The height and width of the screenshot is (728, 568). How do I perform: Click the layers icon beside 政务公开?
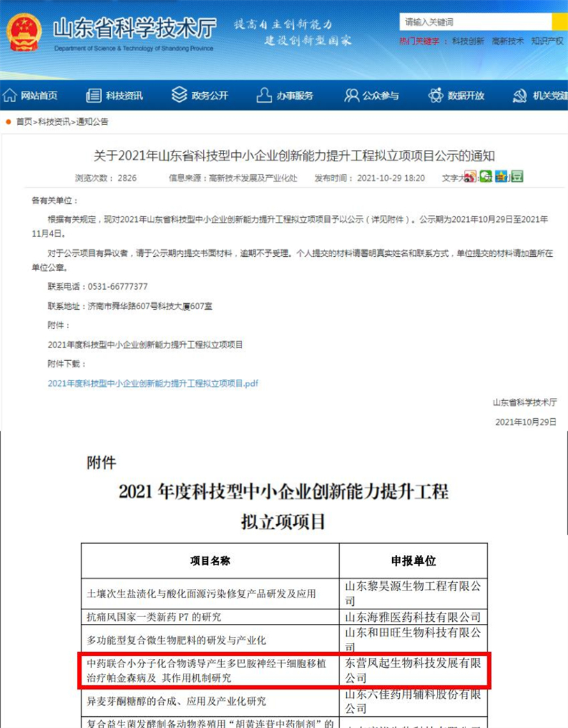tap(179, 94)
